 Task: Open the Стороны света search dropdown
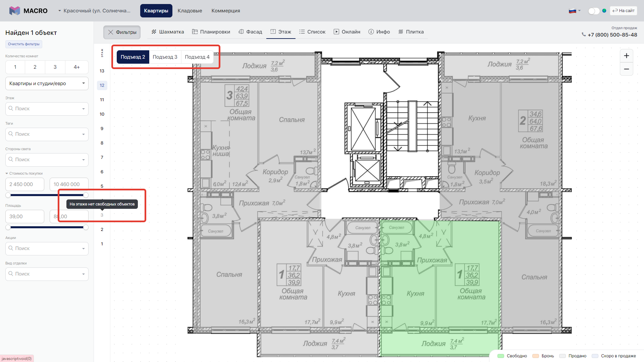tap(47, 160)
